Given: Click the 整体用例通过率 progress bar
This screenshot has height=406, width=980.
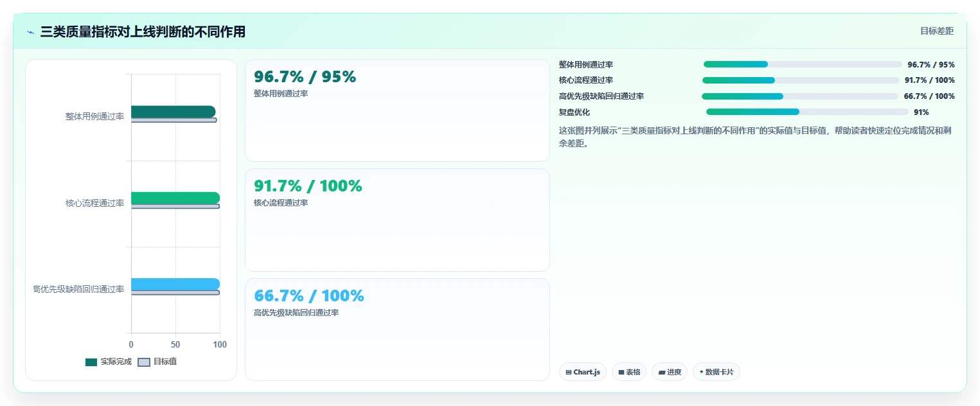Looking at the screenshot, I should (x=803, y=64).
